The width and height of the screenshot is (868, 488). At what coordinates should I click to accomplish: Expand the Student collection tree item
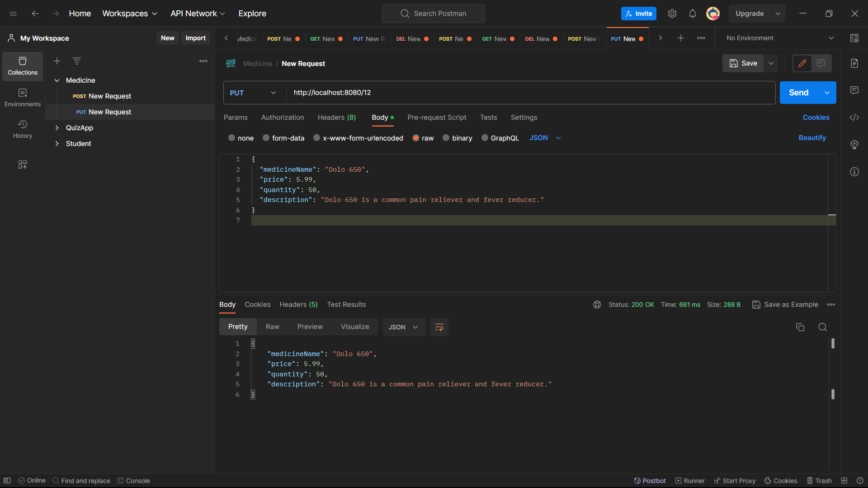click(x=57, y=144)
